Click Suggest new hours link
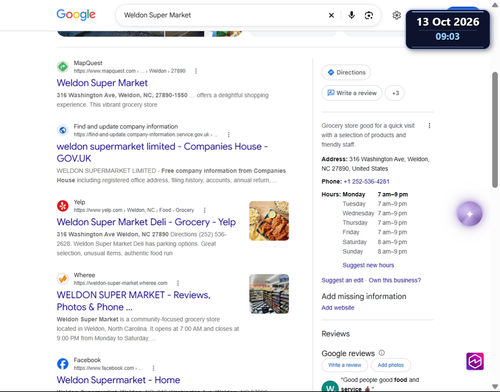This screenshot has width=500, height=392. tap(368, 265)
